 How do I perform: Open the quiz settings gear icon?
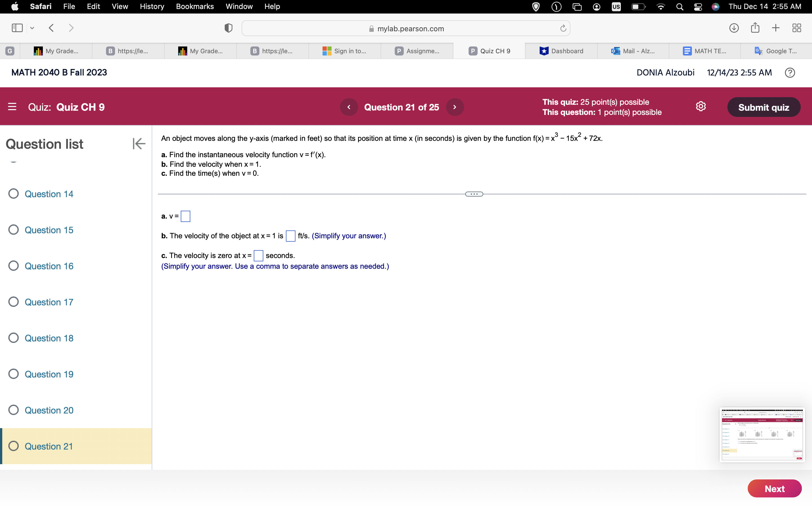click(x=701, y=107)
